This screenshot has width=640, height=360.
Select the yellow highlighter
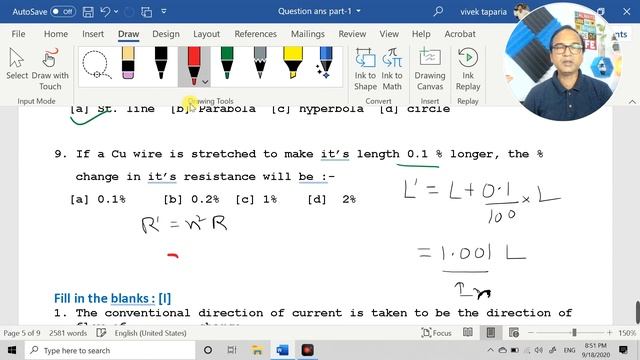(x=293, y=63)
